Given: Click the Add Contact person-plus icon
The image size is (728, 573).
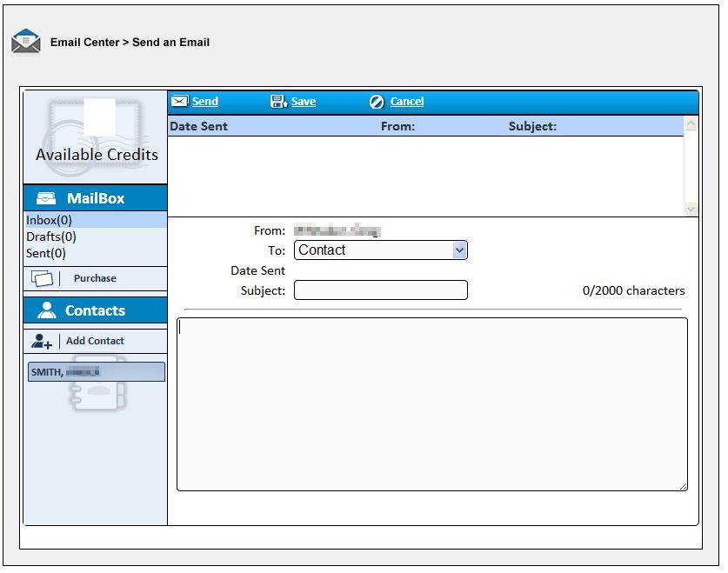Looking at the screenshot, I should tap(42, 342).
